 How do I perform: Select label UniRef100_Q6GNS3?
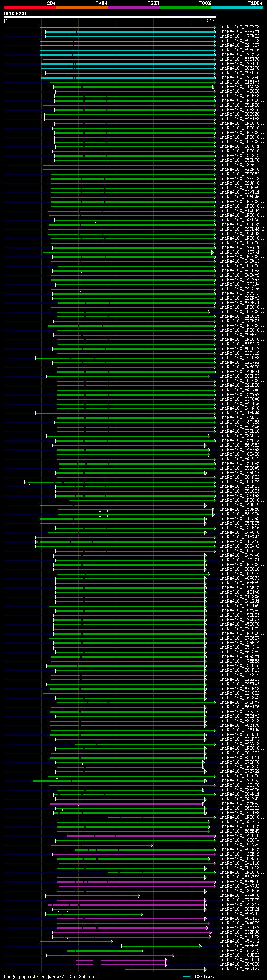[x=239, y=96]
